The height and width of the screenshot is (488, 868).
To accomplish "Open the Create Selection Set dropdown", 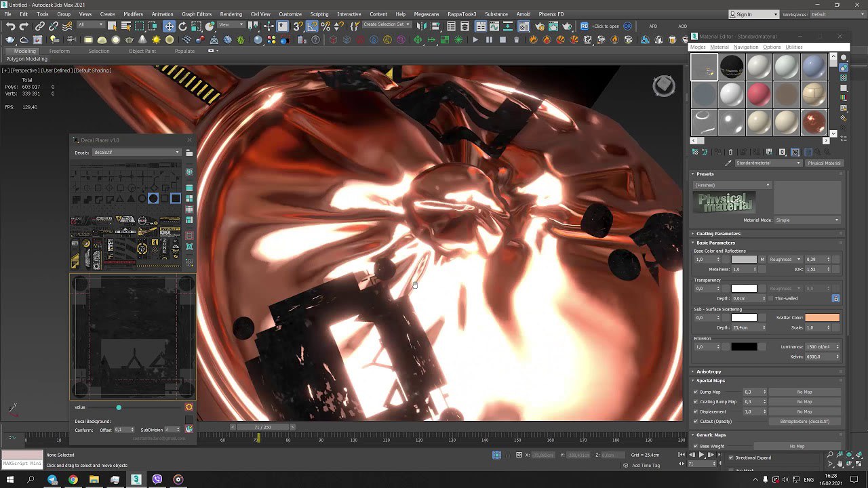I will click(386, 24).
